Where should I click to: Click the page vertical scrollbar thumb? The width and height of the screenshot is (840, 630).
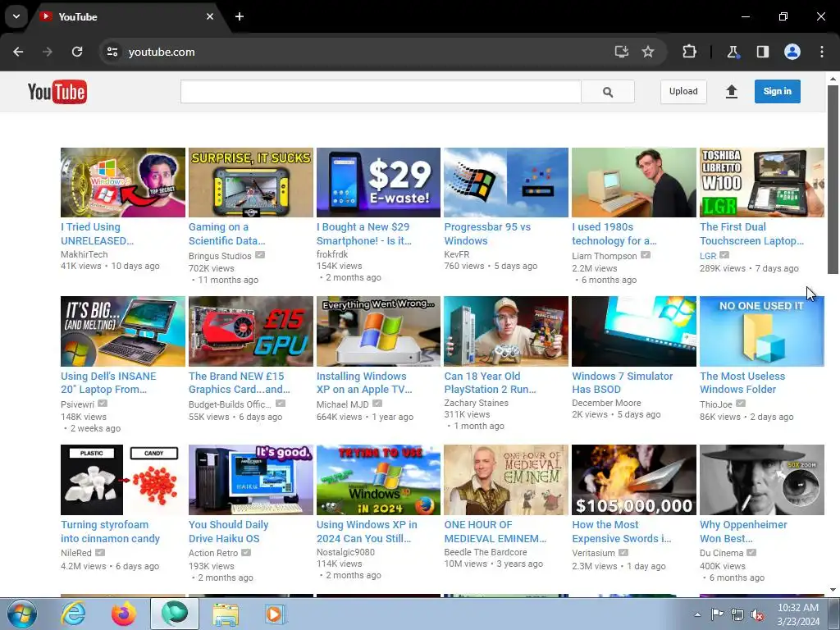click(x=833, y=180)
